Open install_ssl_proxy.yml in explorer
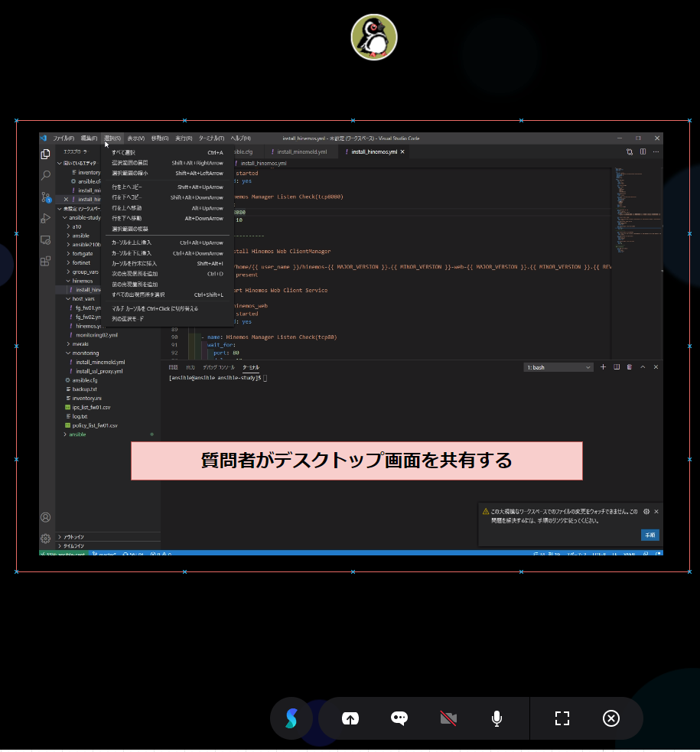Image resolution: width=700 pixels, height=752 pixels. (99, 371)
